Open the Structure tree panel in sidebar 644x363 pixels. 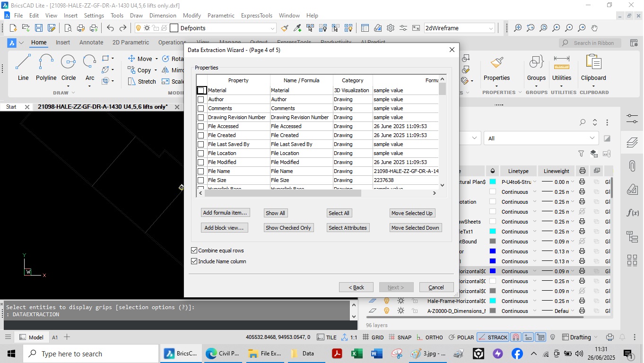pyautogui.click(x=632, y=236)
